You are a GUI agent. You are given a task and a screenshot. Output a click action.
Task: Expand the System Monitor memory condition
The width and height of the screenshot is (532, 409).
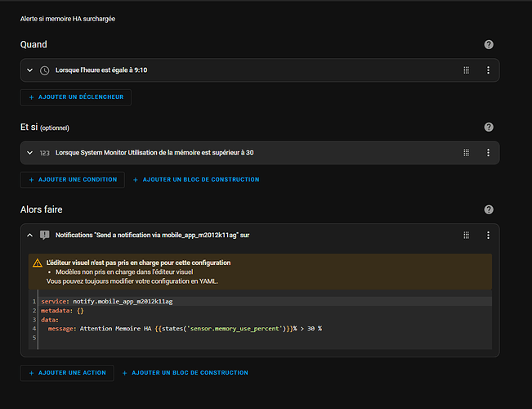pyautogui.click(x=30, y=153)
